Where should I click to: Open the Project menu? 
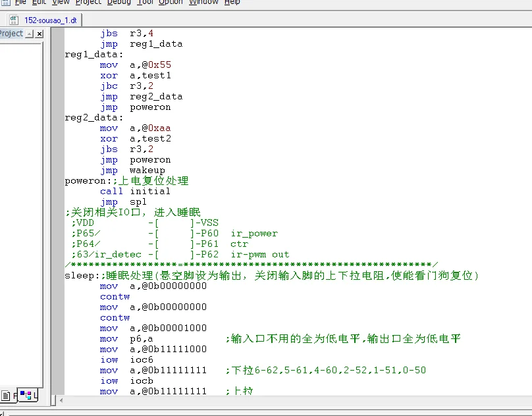(x=88, y=3)
